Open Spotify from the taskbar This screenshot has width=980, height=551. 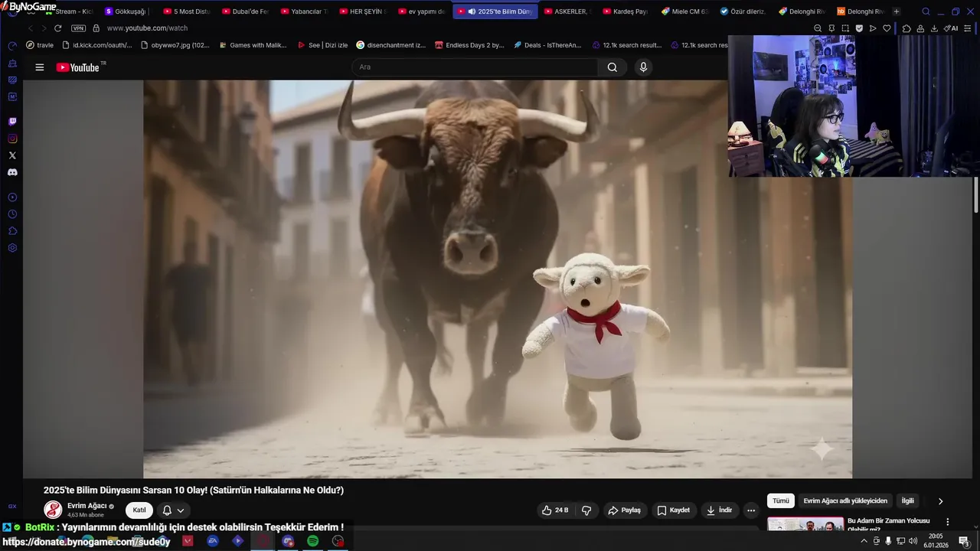pos(312,541)
